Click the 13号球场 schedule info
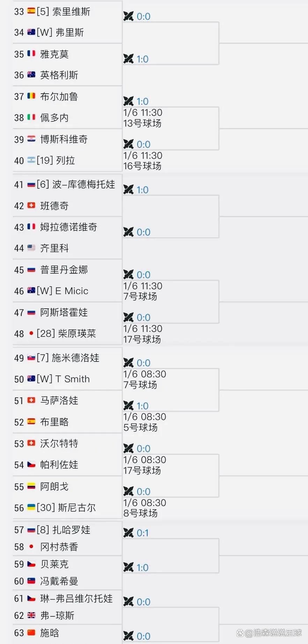 (x=142, y=123)
